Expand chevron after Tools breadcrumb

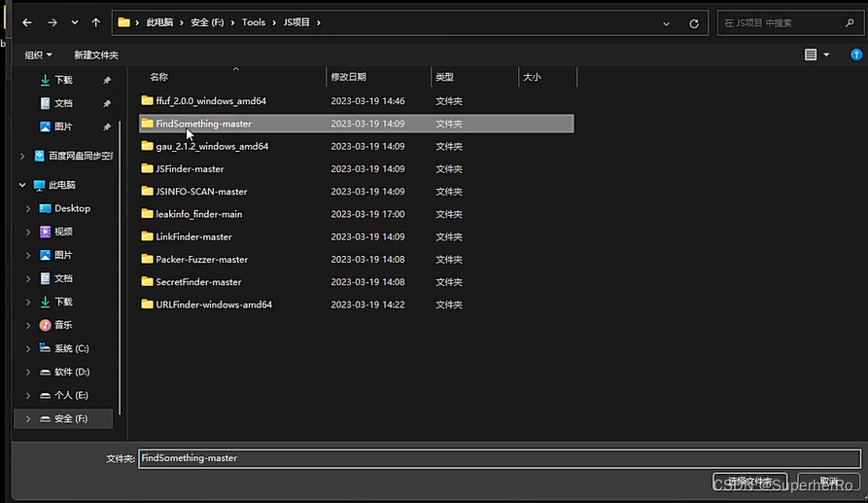click(274, 22)
